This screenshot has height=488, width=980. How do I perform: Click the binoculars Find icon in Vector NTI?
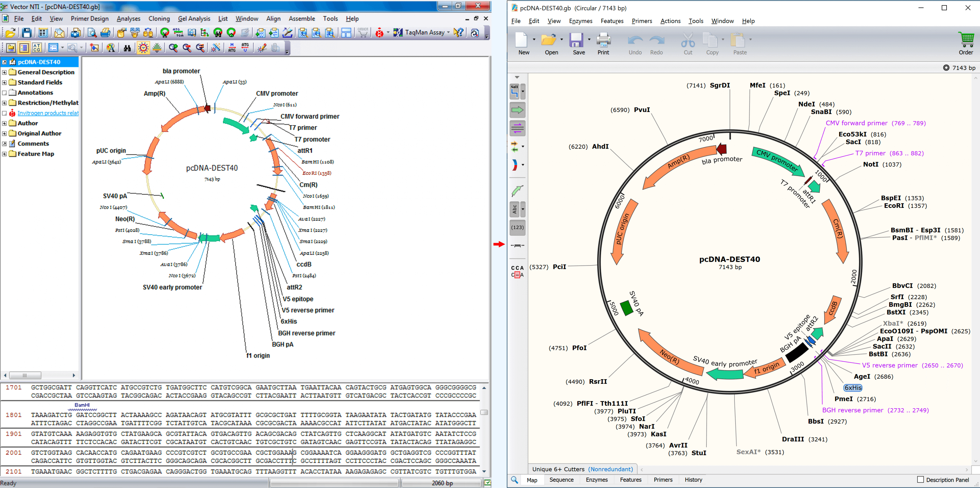coord(127,48)
